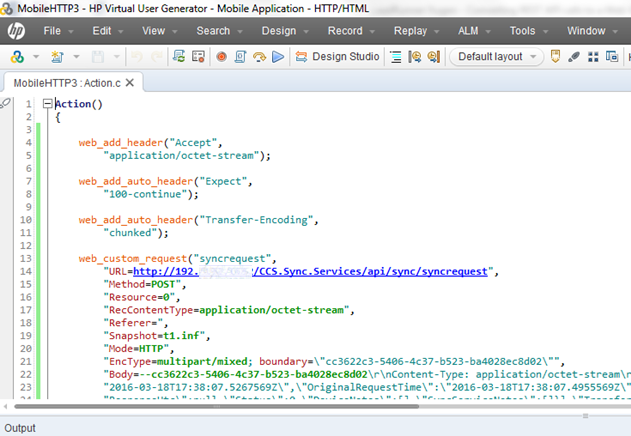Click the pin icon beside line numbers
Screen dimensions: 631x436
pyautogui.click(x=8, y=103)
